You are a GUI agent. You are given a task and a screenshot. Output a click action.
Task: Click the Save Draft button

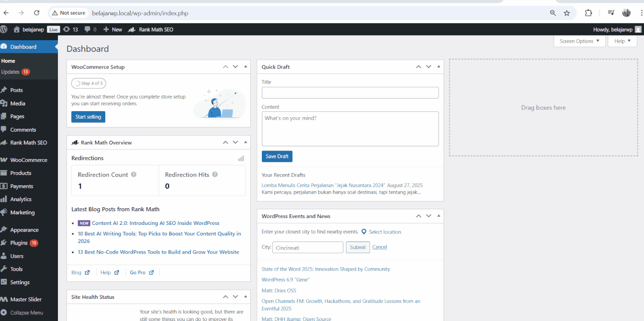pos(277,156)
